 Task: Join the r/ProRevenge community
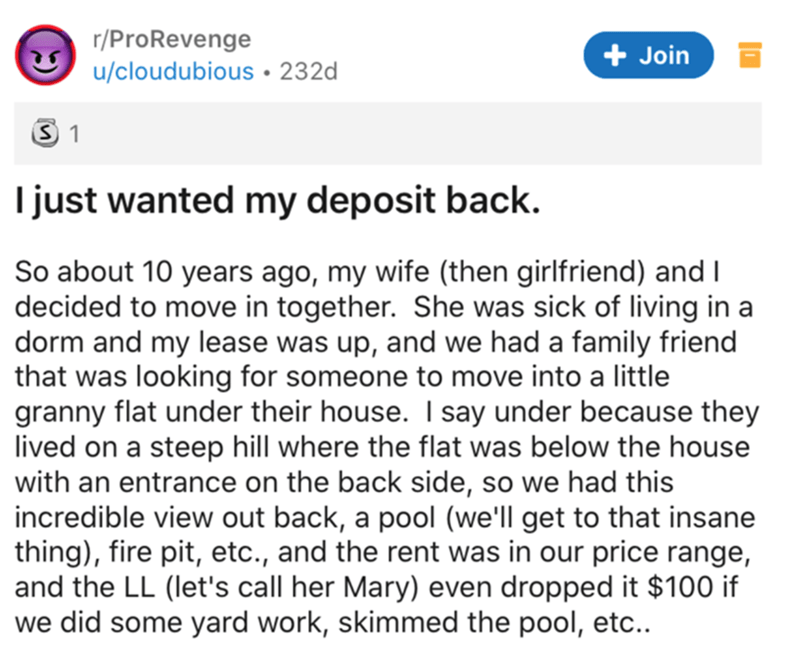(x=648, y=55)
